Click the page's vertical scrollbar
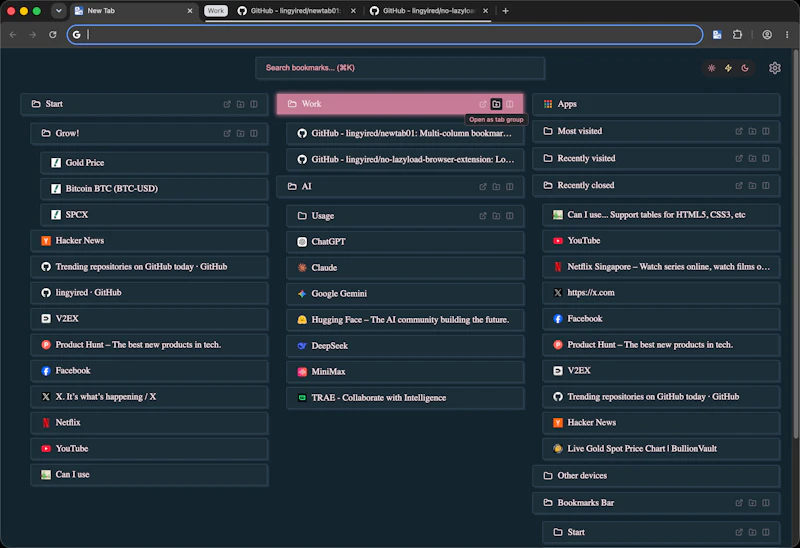 [x=796, y=245]
